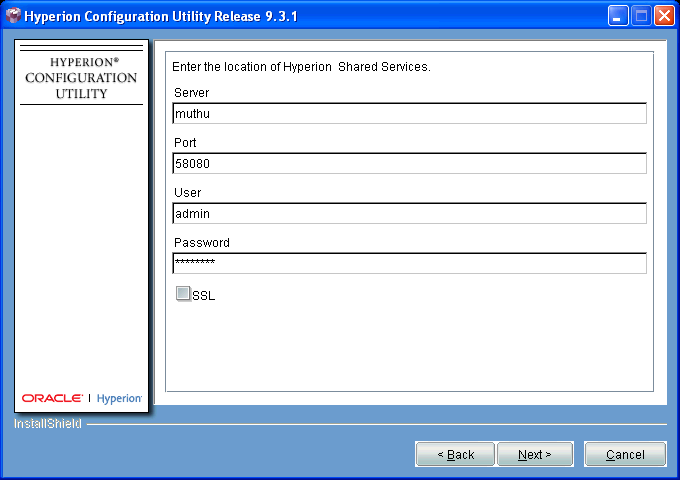Click the Hyperion logo next to Oracle

tap(119, 398)
